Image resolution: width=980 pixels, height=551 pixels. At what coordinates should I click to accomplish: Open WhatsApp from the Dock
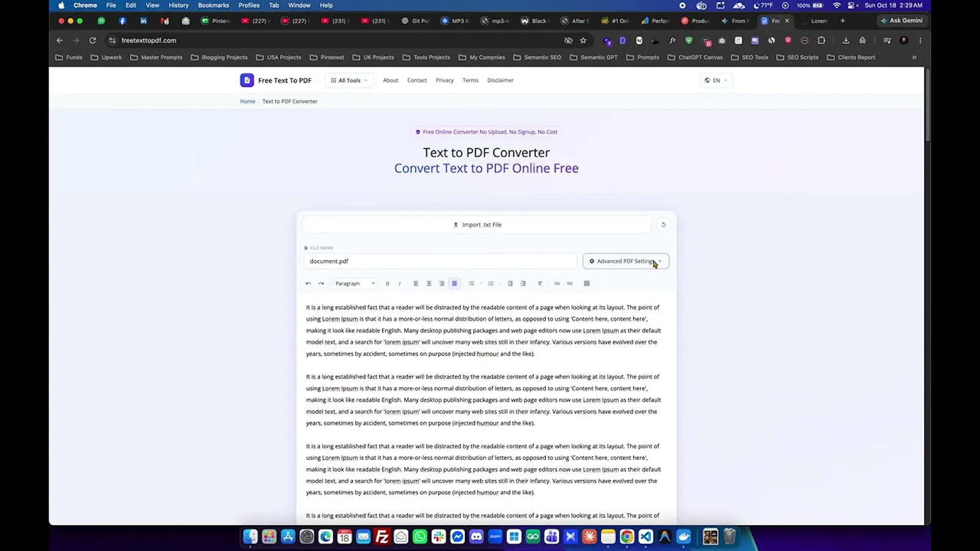click(x=420, y=537)
